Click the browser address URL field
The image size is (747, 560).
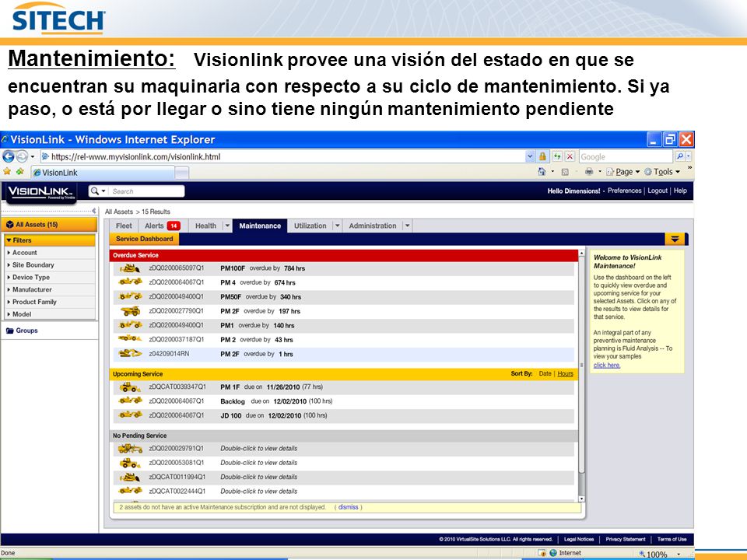coord(283,156)
